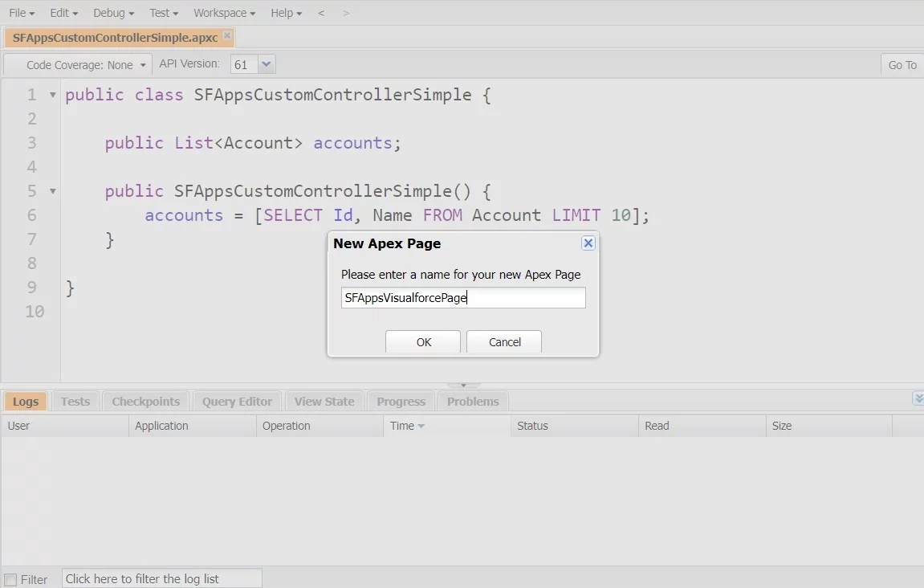Switch to the Problems tab
This screenshot has height=588, width=924.
pyautogui.click(x=472, y=401)
